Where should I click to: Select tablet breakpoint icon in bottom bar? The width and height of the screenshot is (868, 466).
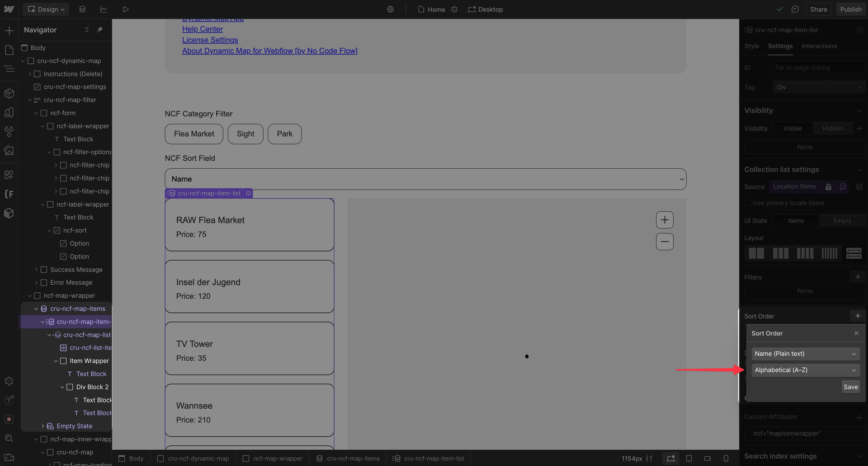pyautogui.click(x=689, y=458)
